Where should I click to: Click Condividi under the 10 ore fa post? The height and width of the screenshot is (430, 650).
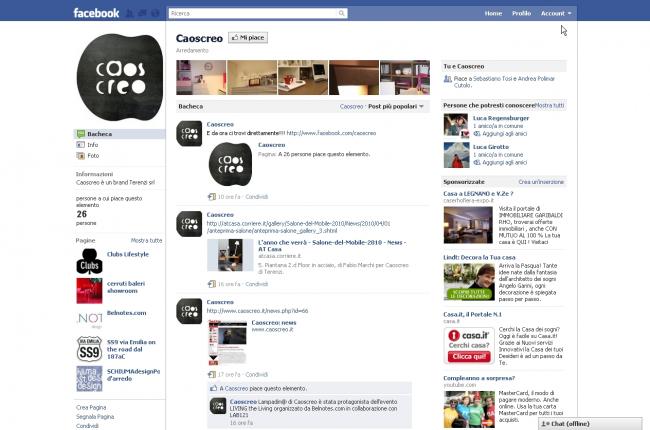click(257, 197)
